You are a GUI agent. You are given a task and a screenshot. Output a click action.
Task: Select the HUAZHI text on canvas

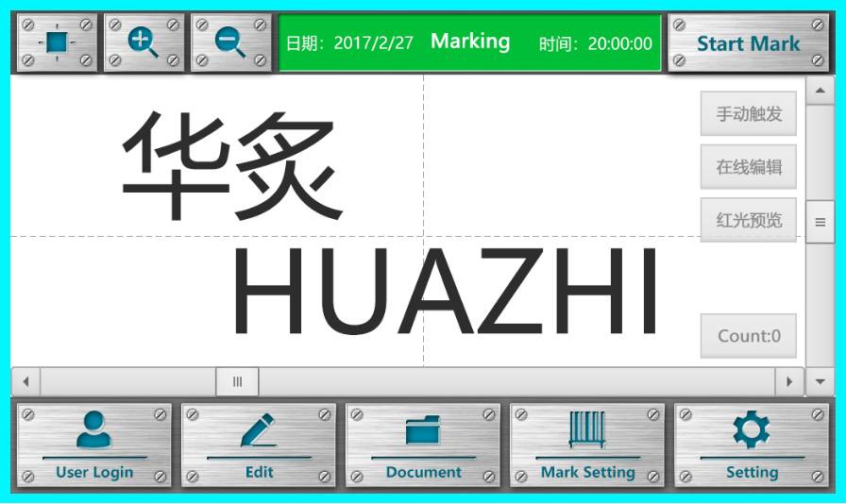[x=446, y=291]
